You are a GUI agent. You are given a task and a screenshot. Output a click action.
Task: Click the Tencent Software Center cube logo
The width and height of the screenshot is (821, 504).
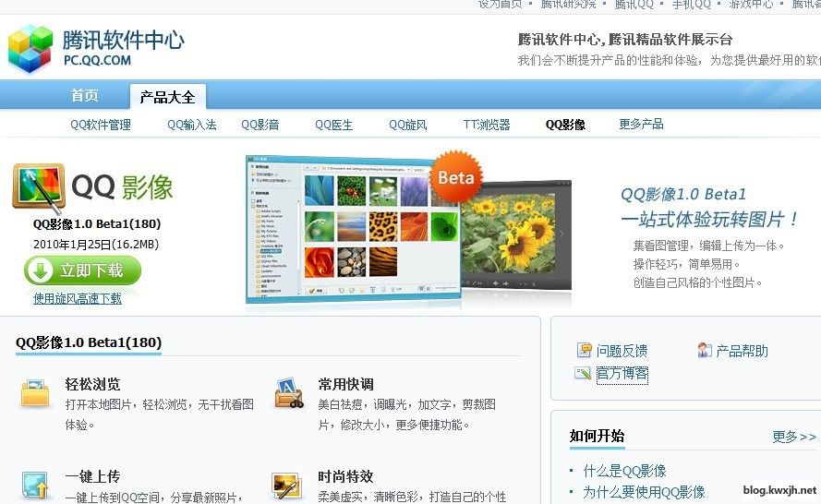point(30,48)
